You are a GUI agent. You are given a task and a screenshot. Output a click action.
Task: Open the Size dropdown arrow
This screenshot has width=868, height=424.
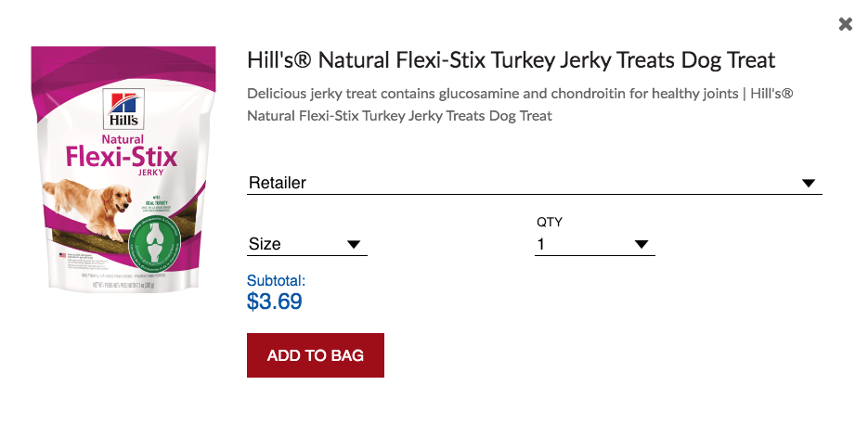coord(354,245)
